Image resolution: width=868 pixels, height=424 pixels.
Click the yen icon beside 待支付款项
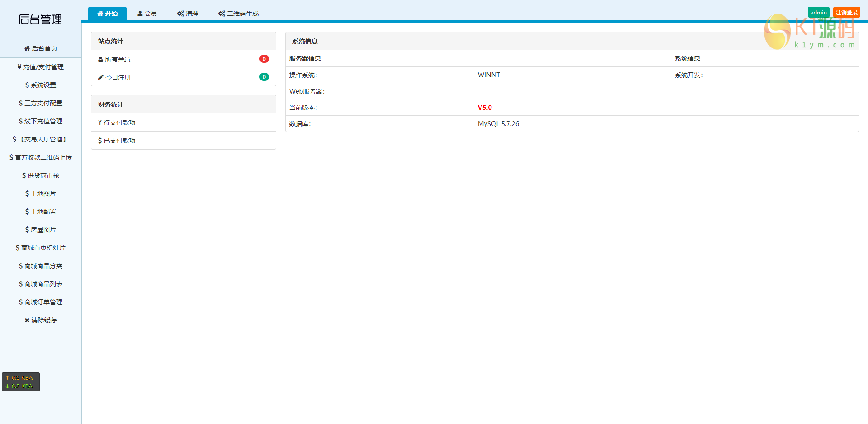(100, 122)
